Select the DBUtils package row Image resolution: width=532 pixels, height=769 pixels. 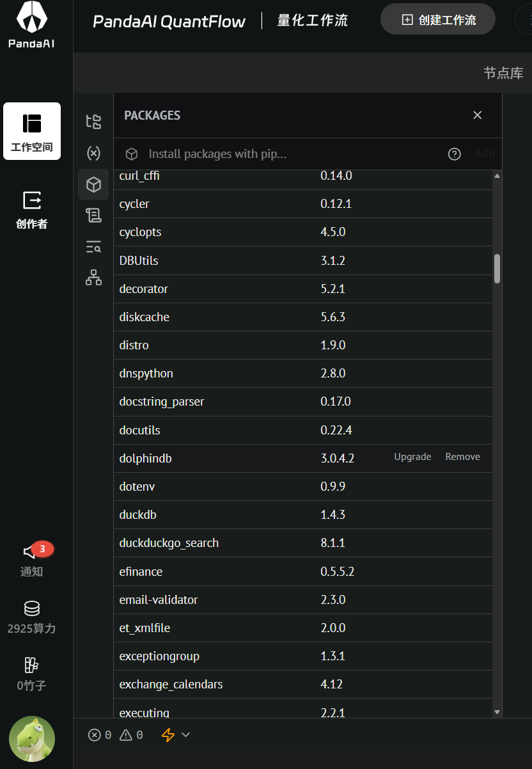(x=303, y=260)
